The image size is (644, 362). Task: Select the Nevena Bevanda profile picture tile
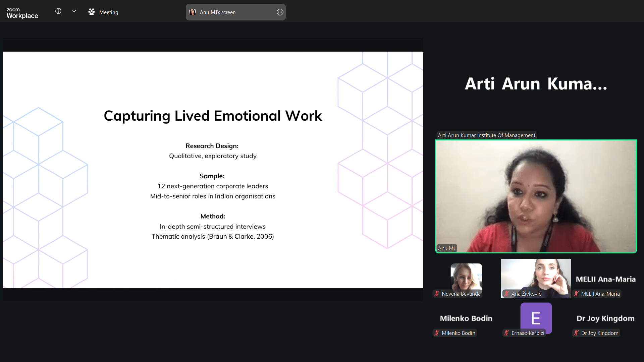pos(466,277)
